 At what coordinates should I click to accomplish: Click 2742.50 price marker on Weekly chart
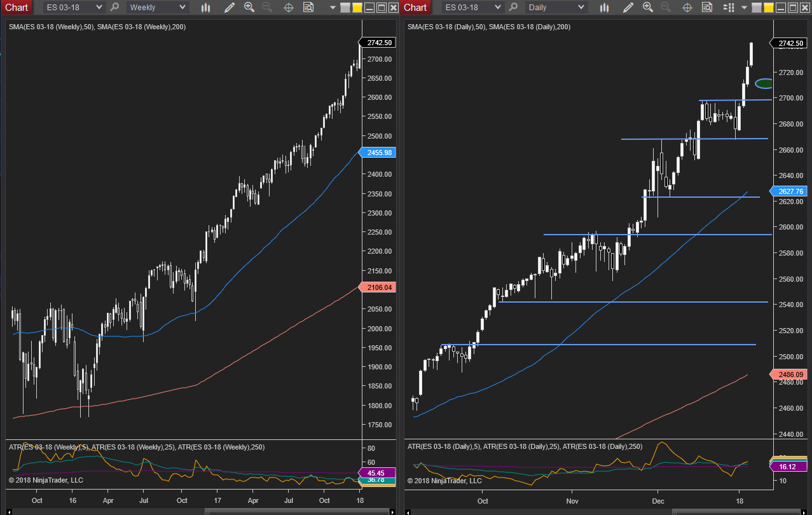point(378,43)
